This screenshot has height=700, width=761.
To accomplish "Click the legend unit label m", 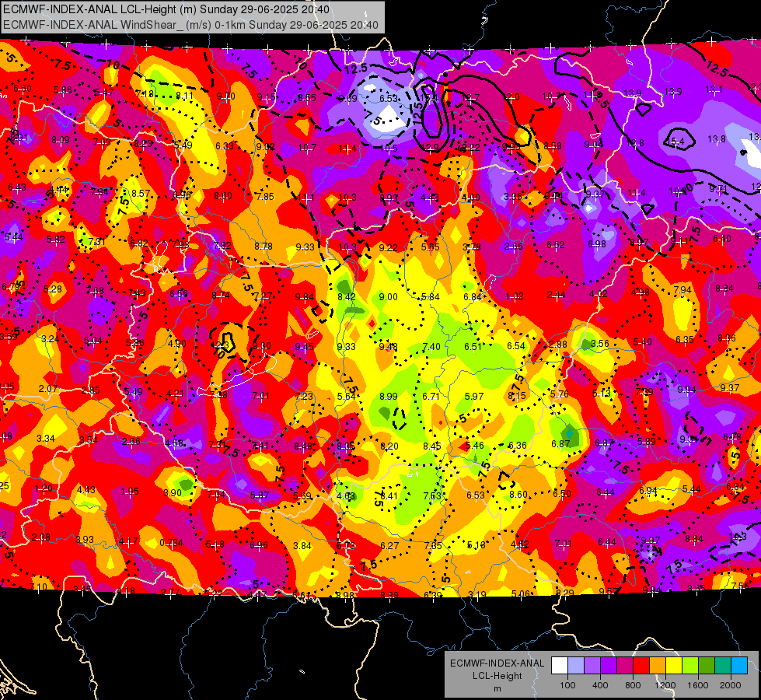I will pyautogui.click(x=497, y=688).
